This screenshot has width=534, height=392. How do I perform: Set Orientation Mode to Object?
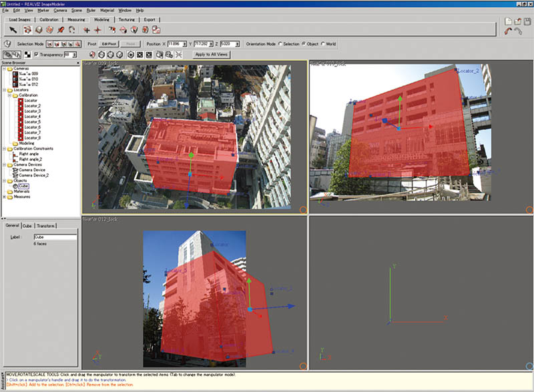[x=304, y=44]
